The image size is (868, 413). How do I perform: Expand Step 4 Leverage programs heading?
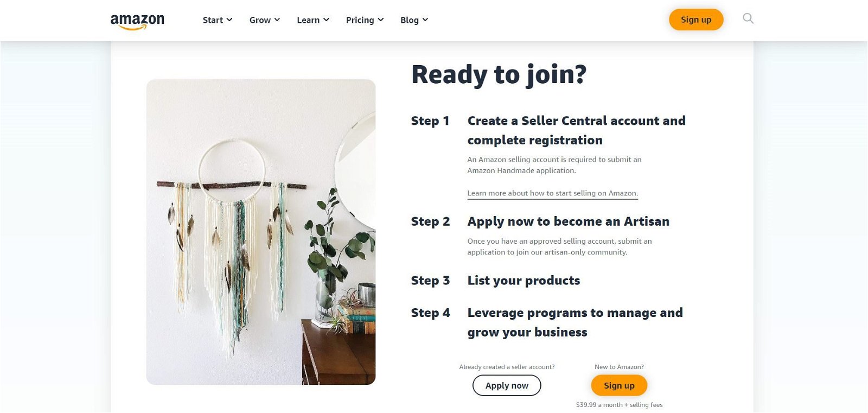(x=575, y=322)
